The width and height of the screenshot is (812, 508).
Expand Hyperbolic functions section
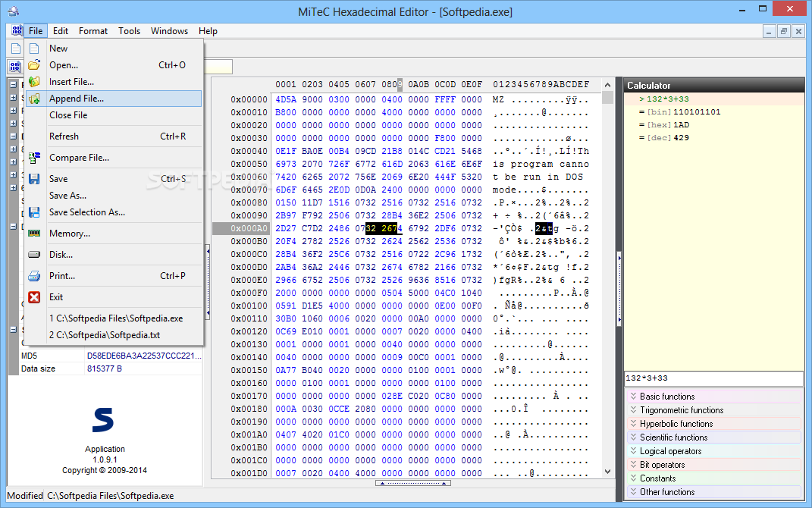(x=714, y=424)
